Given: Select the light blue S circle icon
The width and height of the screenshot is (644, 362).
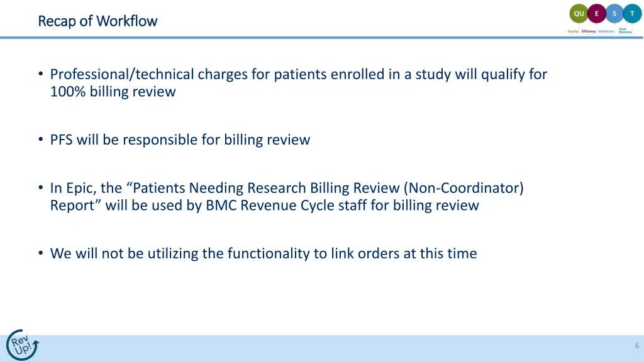Looking at the screenshot, I should (614, 14).
